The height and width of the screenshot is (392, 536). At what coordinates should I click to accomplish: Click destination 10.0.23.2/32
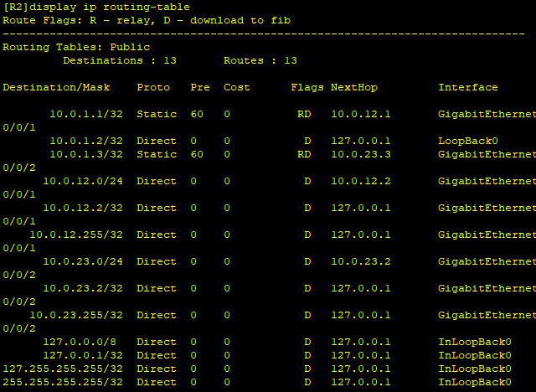click(x=83, y=288)
